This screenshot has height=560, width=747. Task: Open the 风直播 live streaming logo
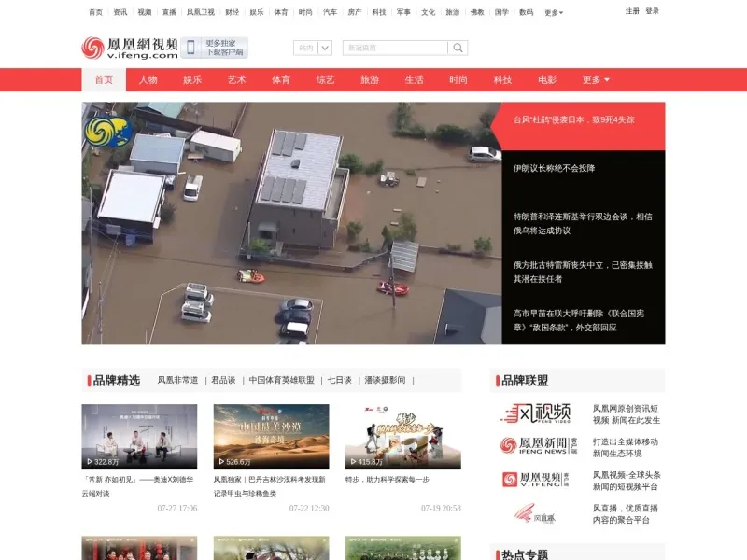534,514
